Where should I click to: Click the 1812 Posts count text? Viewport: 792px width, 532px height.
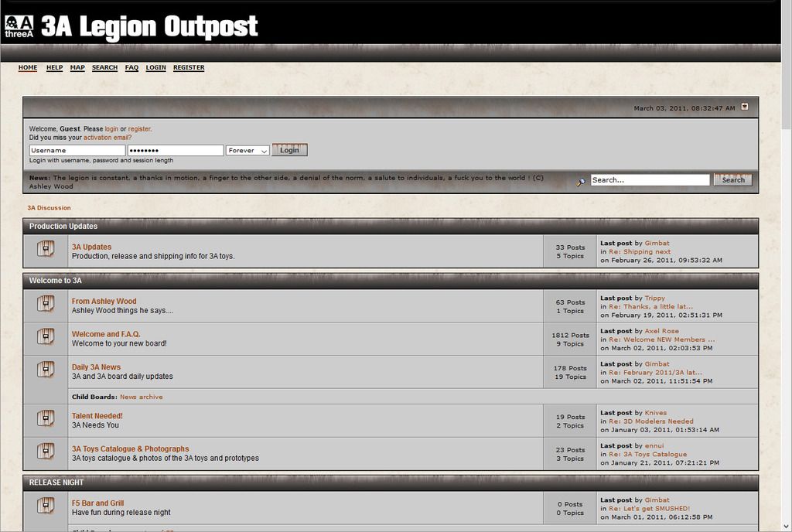point(570,335)
